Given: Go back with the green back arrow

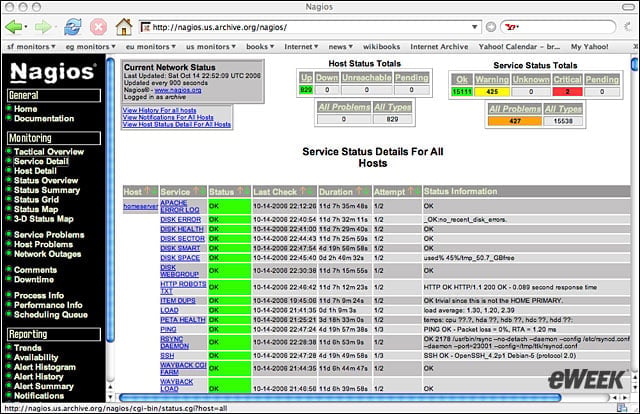Looking at the screenshot, I should [13, 27].
